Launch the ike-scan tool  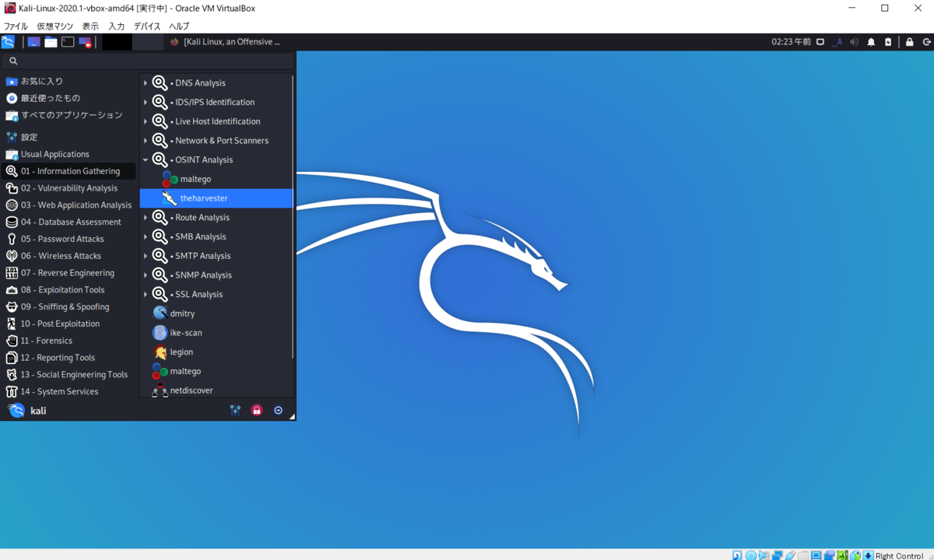tap(215, 333)
